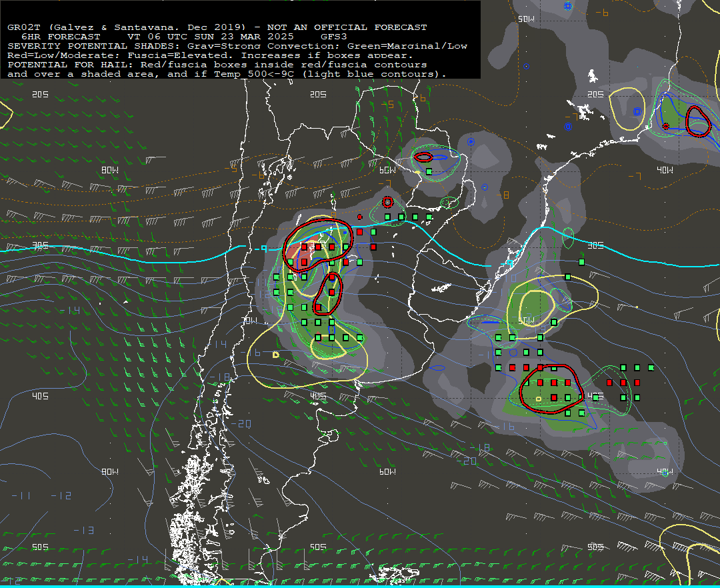This screenshot has width=720, height=588.
Task: Click the '90W' longitude label
Action: (x=110, y=471)
